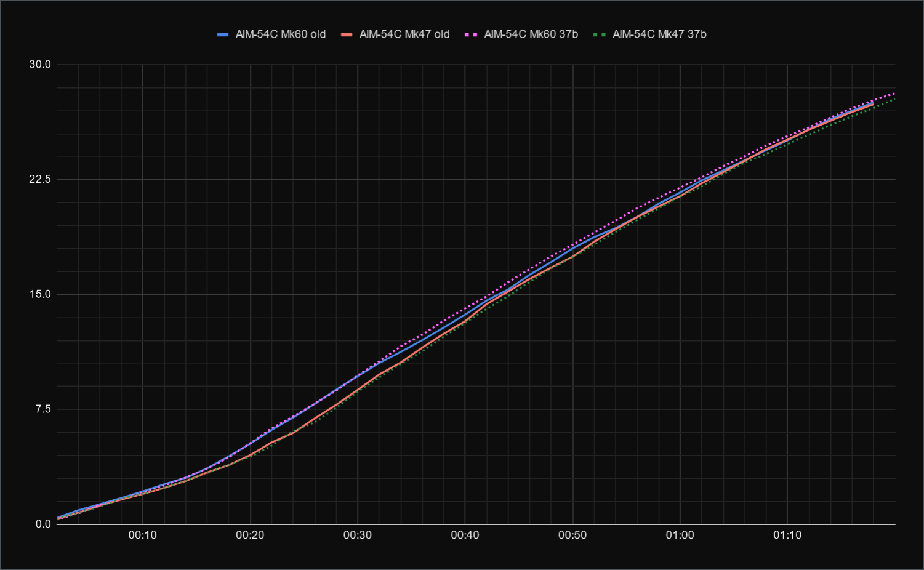Click the 00:20 x-axis time label
Screen dimensions: 924x570
coord(250,536)
